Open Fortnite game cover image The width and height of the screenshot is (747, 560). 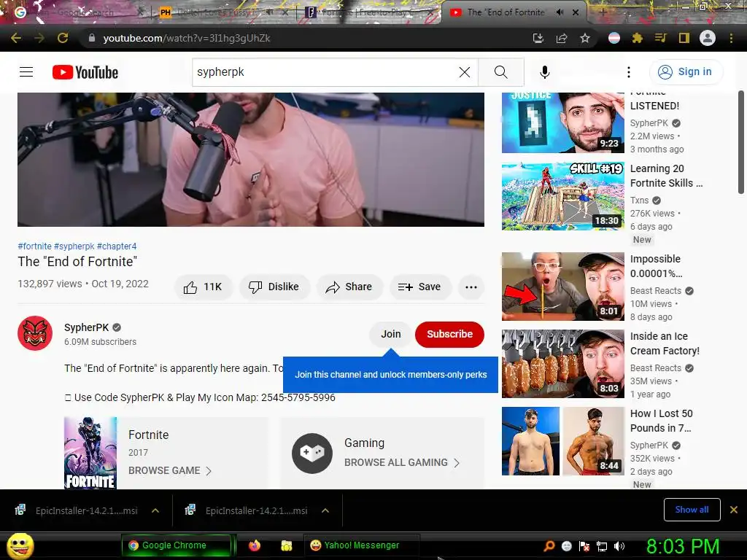click(90, 453)
